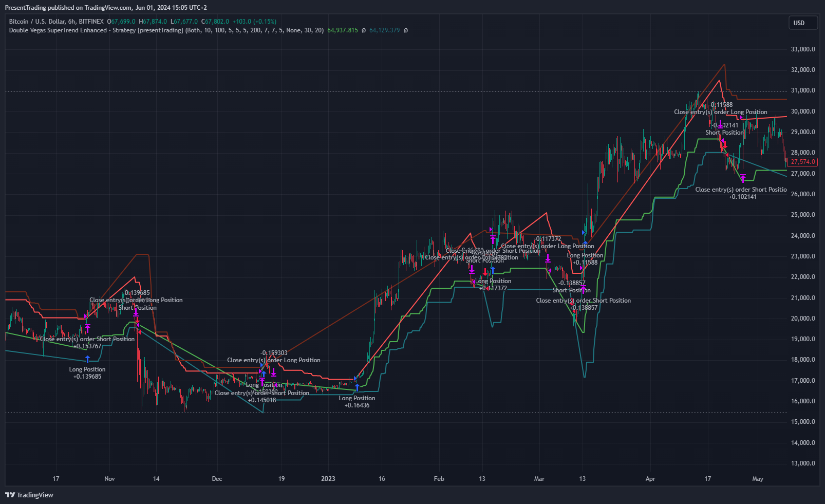Click the PresentTrading published header text

click(x=106, y=8)
